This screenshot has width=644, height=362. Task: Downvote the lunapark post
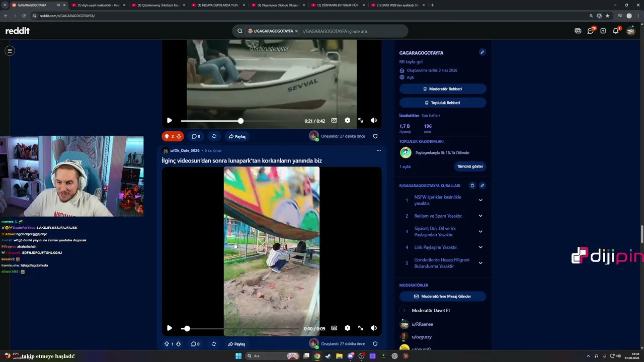coord(179,344)
